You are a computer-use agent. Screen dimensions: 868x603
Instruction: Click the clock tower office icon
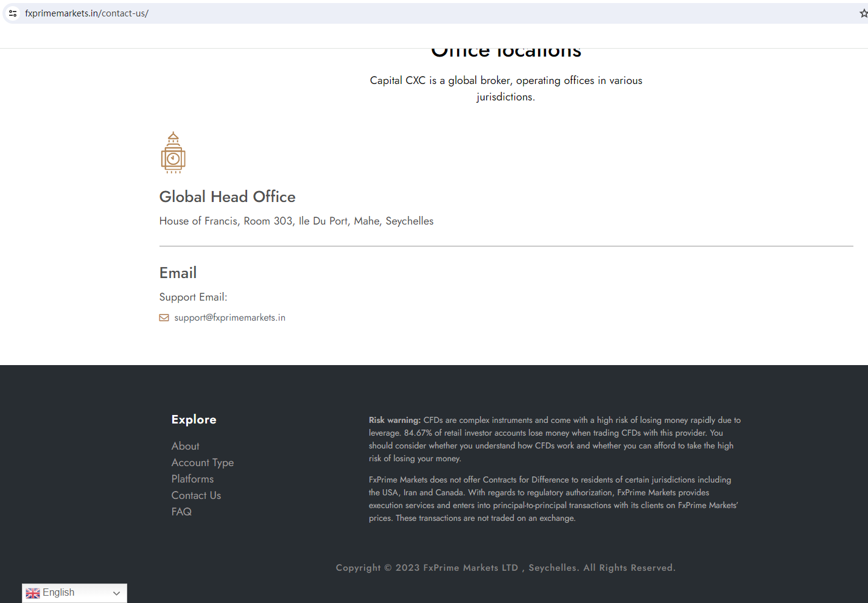(x=173, y=153)
